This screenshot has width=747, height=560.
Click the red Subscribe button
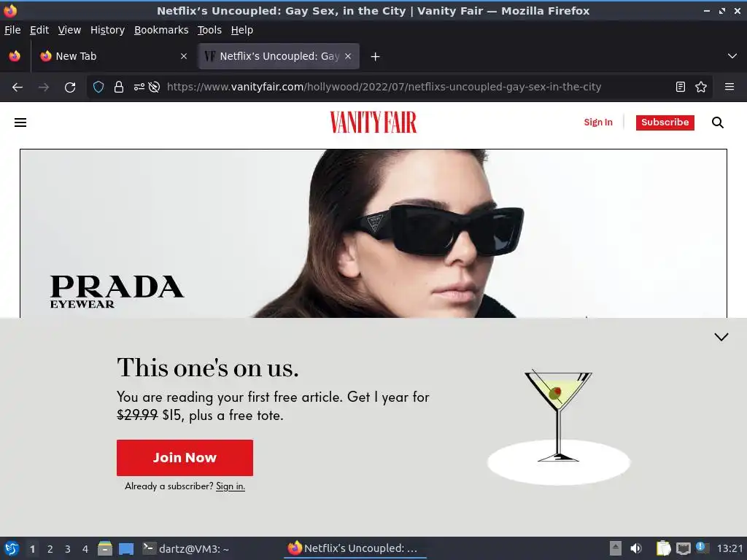point(665,122)
